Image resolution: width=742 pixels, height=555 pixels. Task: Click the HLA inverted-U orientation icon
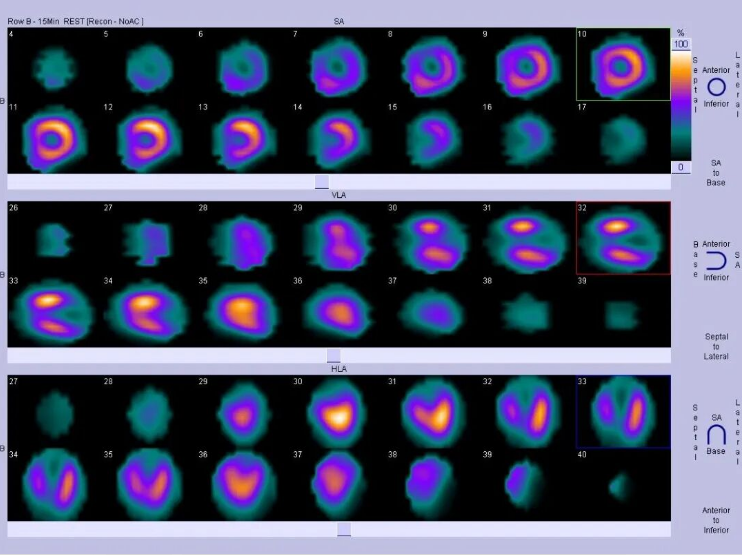pos(716,434)
